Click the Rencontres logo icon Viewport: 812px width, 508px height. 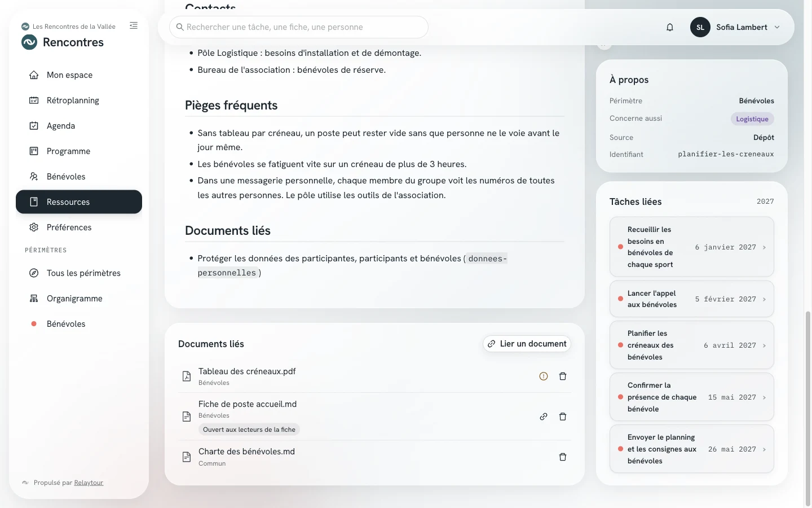point(29,42)
